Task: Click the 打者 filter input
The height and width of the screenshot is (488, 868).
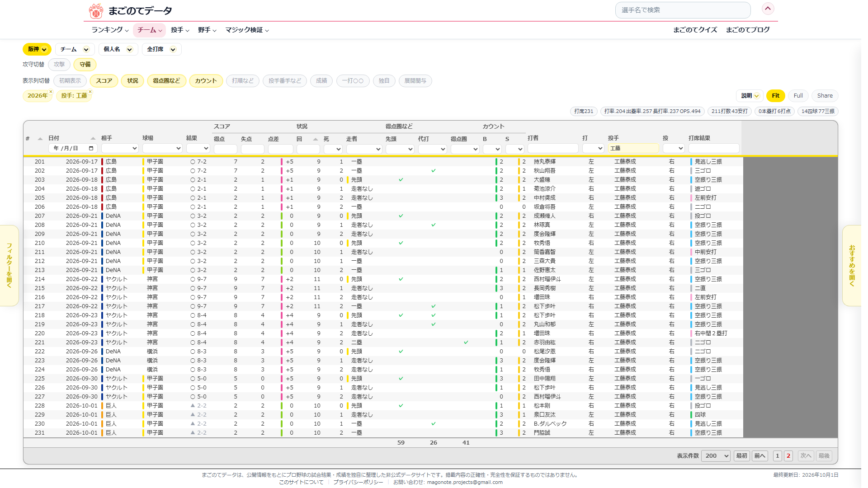Action: point(553,148)
